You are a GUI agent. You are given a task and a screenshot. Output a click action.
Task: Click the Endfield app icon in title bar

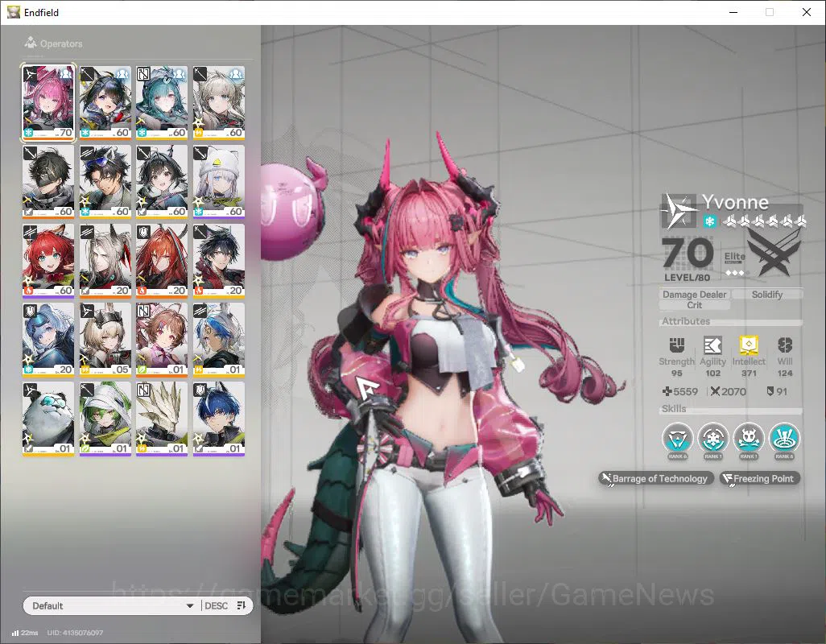coord(13,12)
